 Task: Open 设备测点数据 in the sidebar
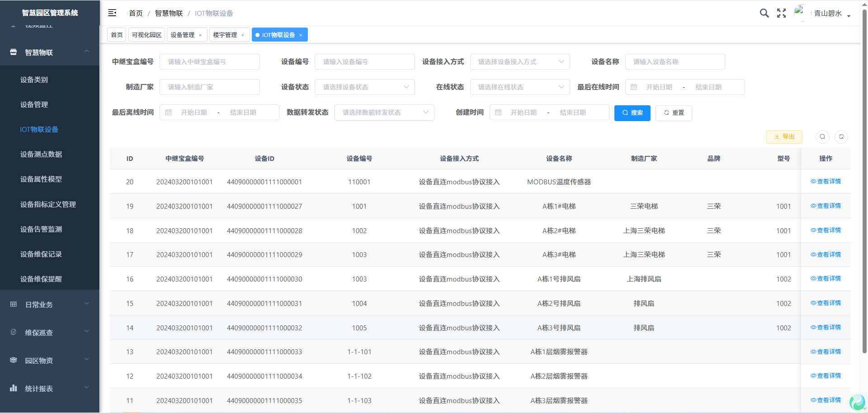point(41,155)
